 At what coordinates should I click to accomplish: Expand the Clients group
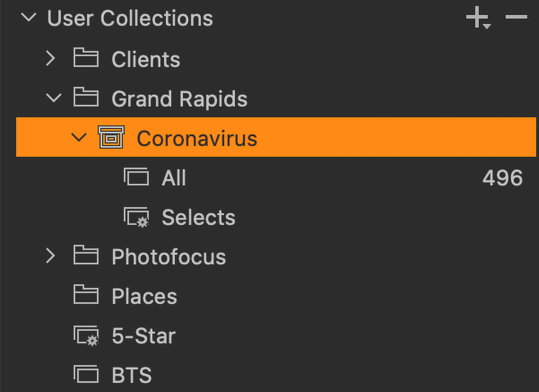pos(50,58)
